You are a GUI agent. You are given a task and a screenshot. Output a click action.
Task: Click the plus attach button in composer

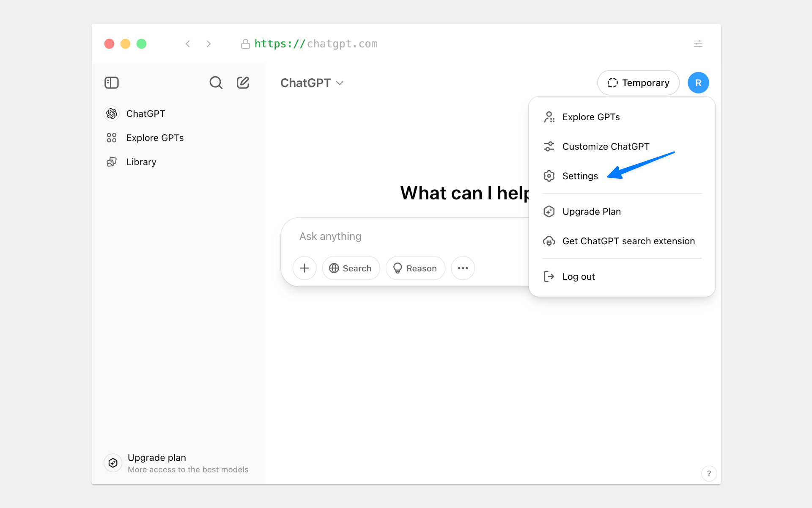coord(304,268)
